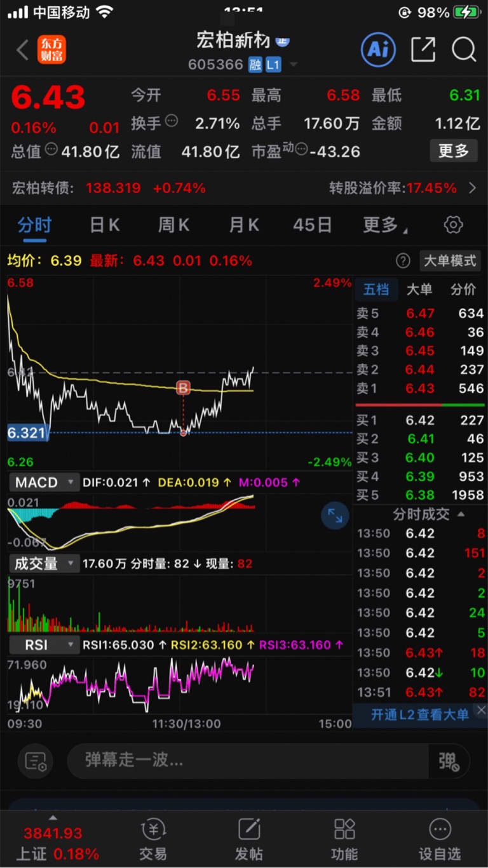The image size is (488, 868).
Task: Tap the 弹幕走一波 input field
Action: tap(248, 761)
